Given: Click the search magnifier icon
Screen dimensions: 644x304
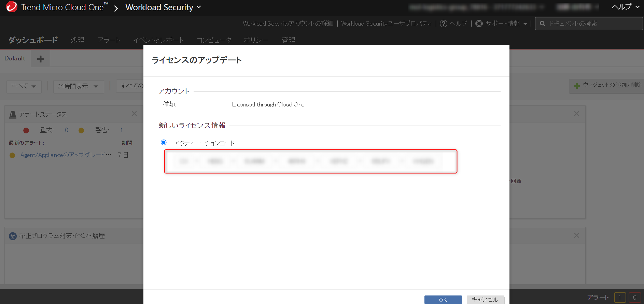Looking at the screenshot, I should 542,24.
